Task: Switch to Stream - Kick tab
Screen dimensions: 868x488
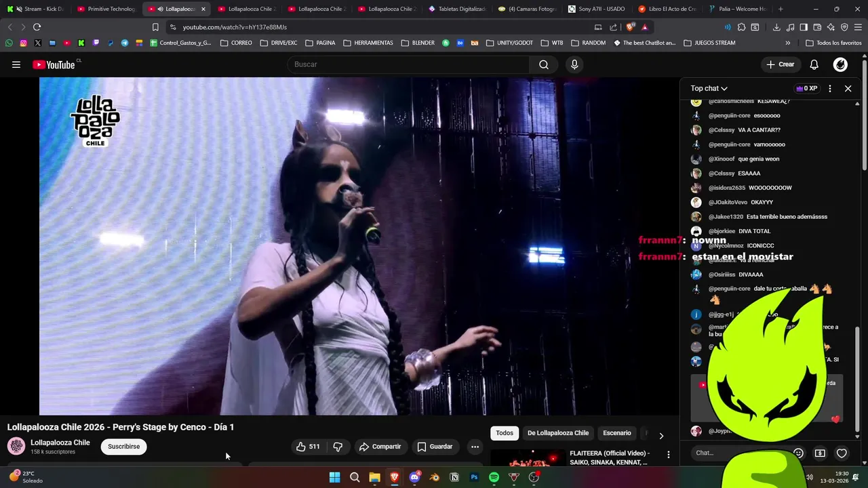Action: [35, 9]
